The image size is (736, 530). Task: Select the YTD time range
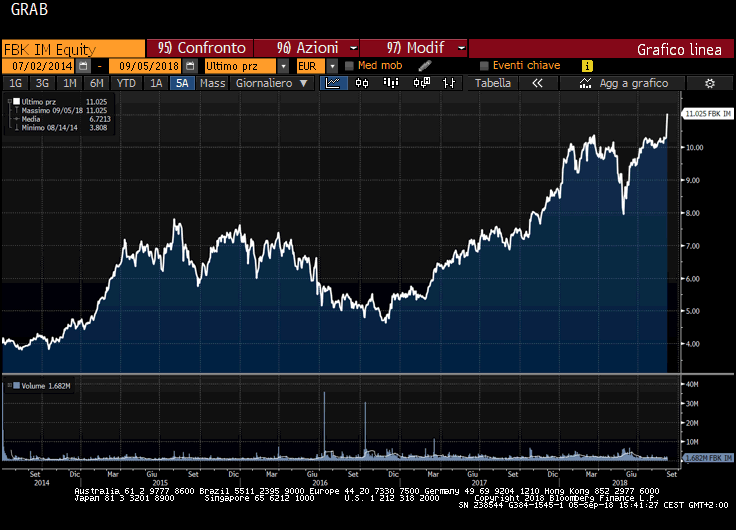(126, 84)
